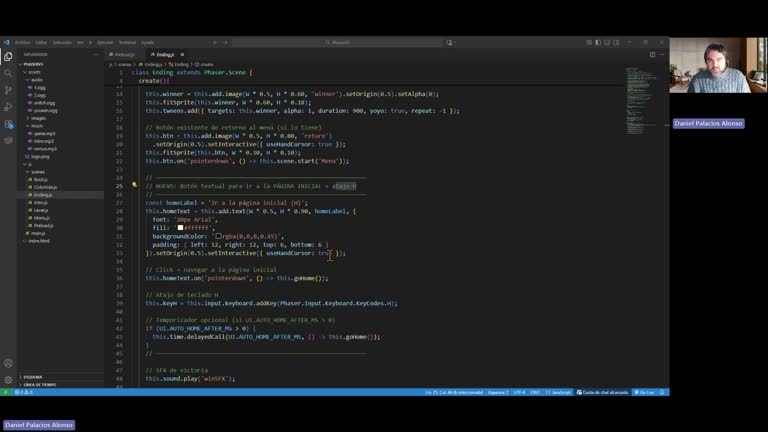Viewport: 768px width, 432px height.
Task: Change the JavaScript language mode
Action: tap(558, 392)
